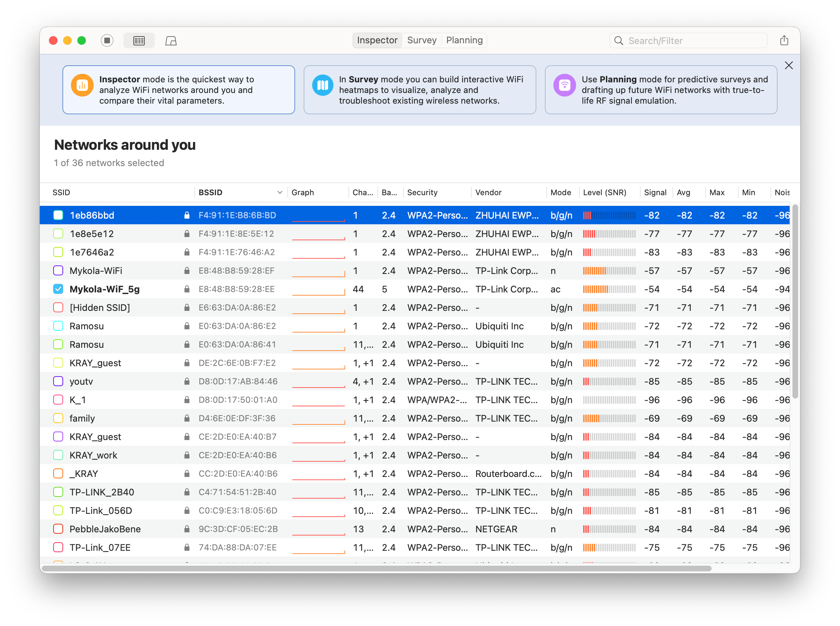Uncheck the Mykola-WiF_5g network checkbox

pos(58,290)
